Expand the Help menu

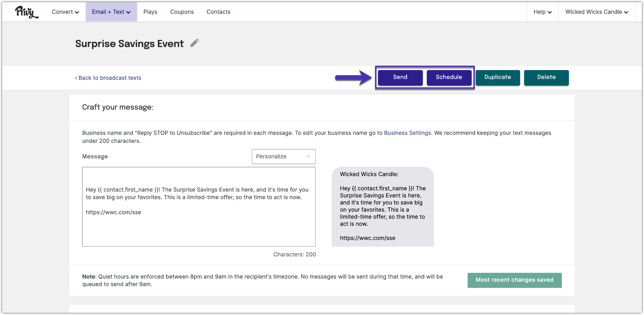(542, 12)
